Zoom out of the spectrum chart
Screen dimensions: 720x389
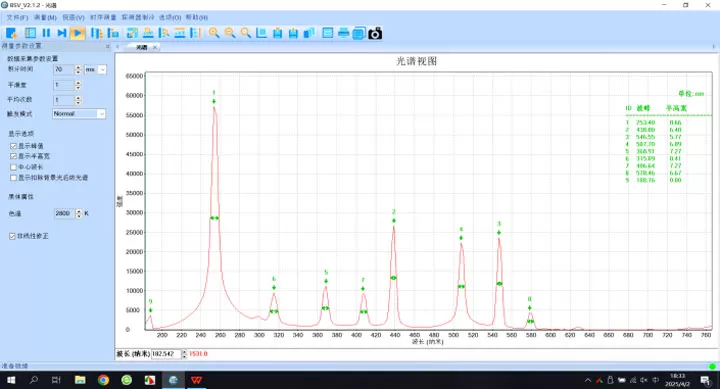pos(230,33)
